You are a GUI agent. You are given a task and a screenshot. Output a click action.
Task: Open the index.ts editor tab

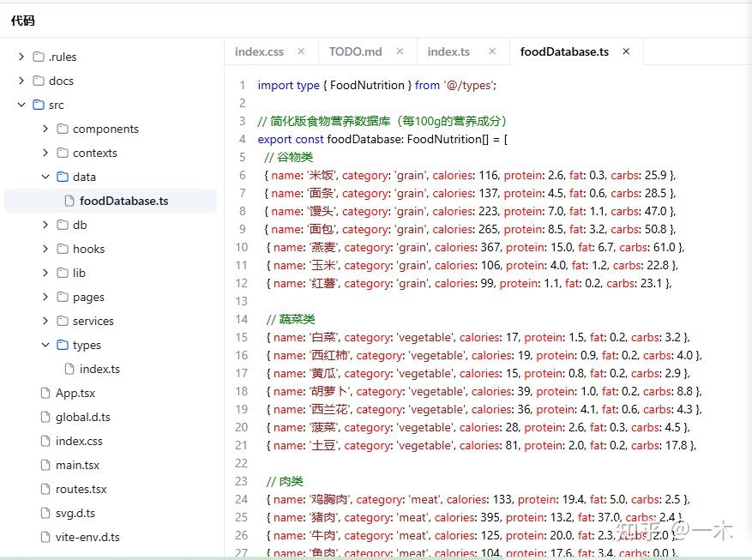(448, 51)
